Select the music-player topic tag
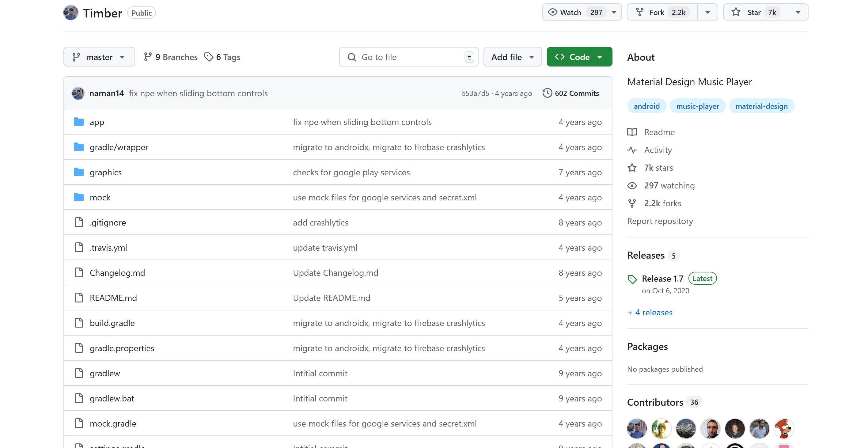Viewport: 868px width, 448px height. point(697,106)
